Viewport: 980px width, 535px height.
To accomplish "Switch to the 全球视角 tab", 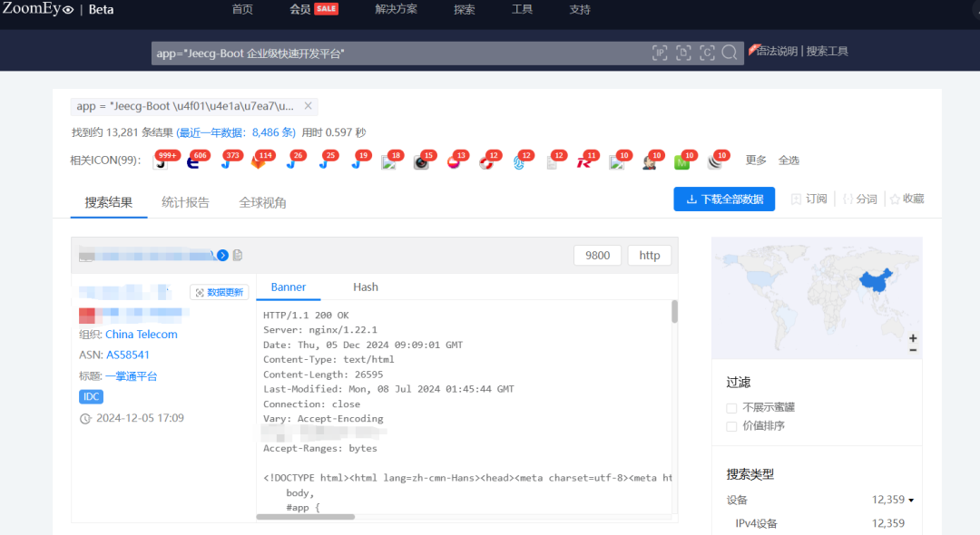I will point(262,202).
